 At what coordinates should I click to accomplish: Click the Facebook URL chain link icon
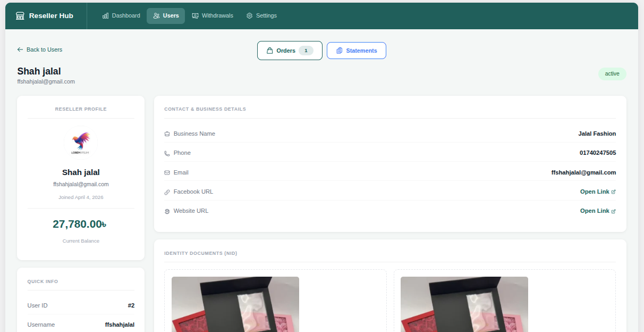pyautogui.click(x=167, y=192)
